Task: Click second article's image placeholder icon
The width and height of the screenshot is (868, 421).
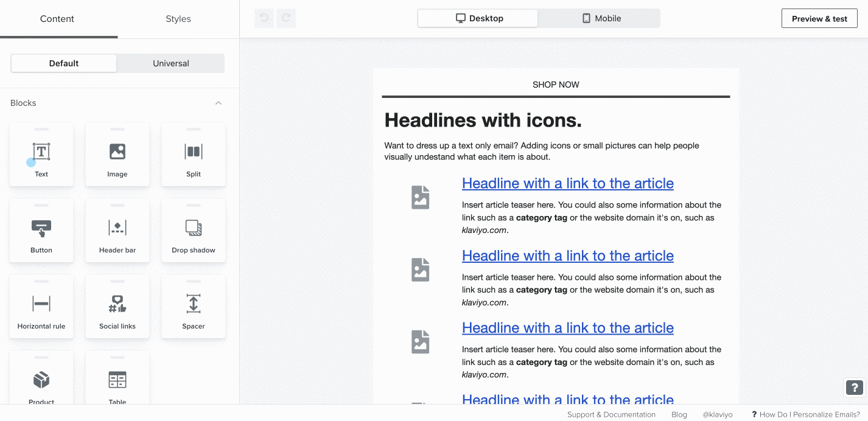Action: click(x=421, y=270)
